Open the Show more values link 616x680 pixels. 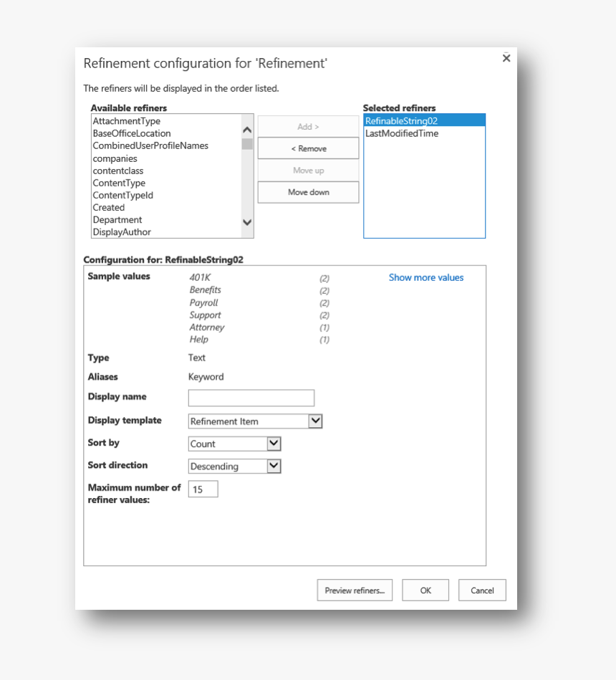coord(426,277)
